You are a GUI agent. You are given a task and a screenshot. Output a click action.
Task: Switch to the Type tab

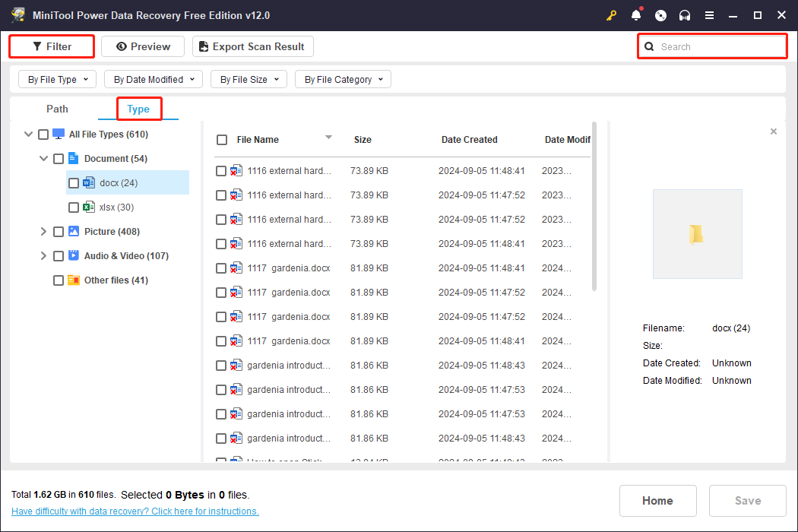138,109
